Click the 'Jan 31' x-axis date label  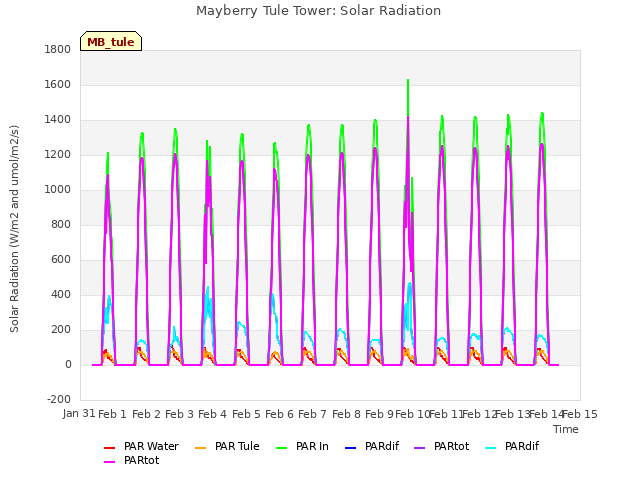79,413
